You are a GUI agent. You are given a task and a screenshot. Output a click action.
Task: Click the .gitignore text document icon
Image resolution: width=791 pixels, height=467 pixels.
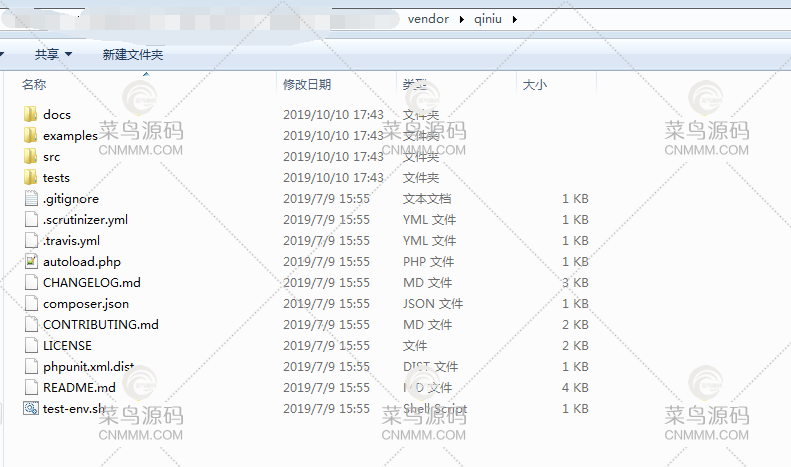point(31,198)
